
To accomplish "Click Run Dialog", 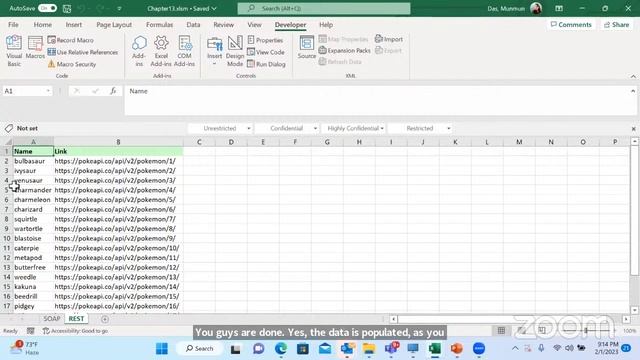I will tap(267, 64).
